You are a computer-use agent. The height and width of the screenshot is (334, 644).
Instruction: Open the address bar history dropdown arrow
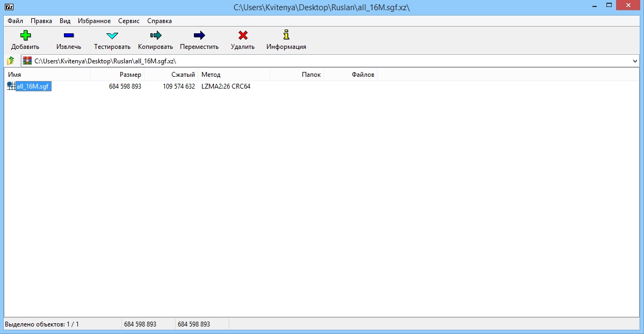tap(636, 60)
